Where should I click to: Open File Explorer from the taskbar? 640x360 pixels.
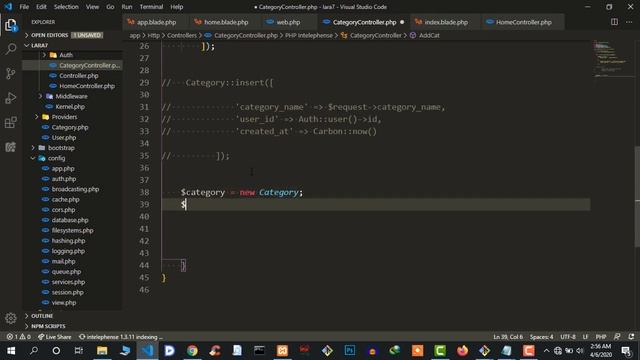102,351
